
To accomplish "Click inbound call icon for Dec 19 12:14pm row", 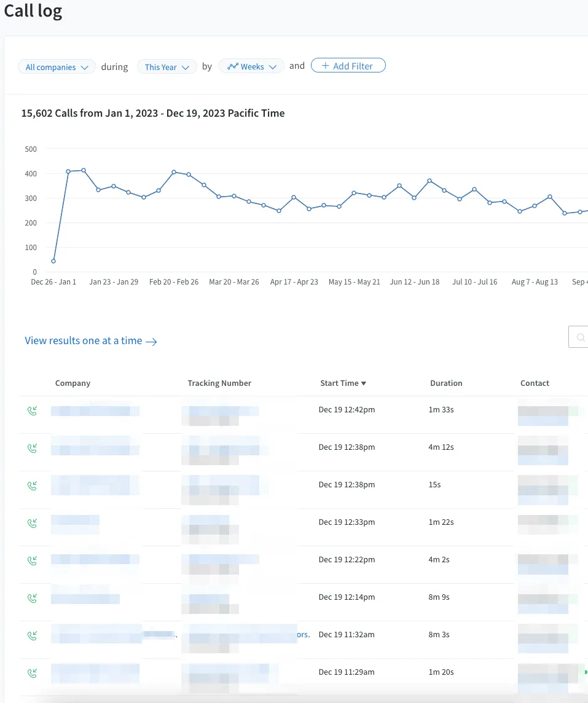I will click(x=33, y=598).
